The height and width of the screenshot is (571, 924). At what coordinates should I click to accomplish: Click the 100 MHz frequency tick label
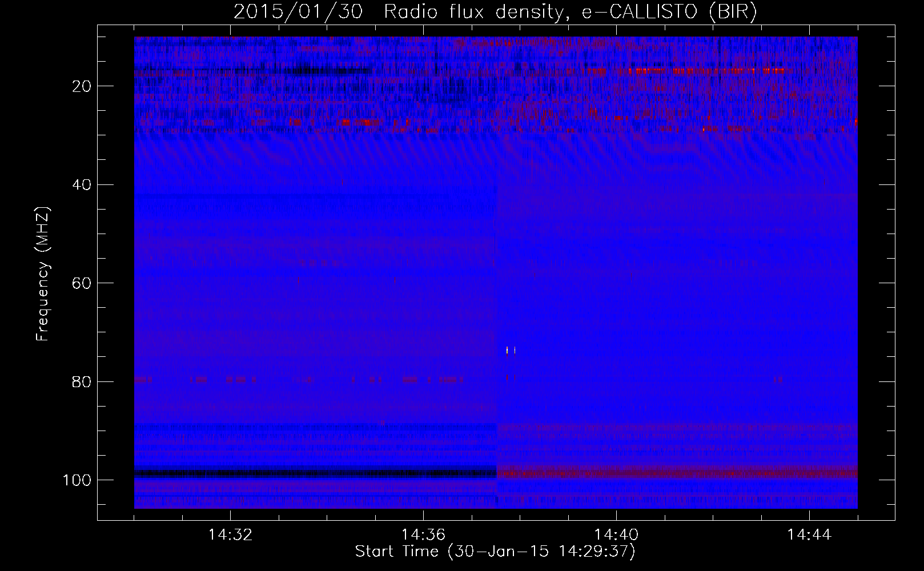tap(77, 480)
